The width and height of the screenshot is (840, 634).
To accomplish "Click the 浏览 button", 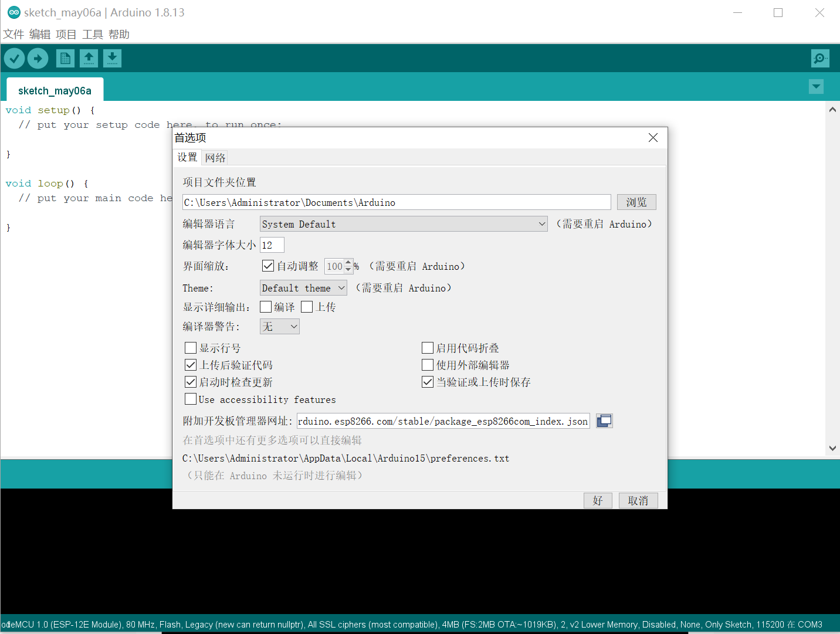I will [x=636, y=202].
